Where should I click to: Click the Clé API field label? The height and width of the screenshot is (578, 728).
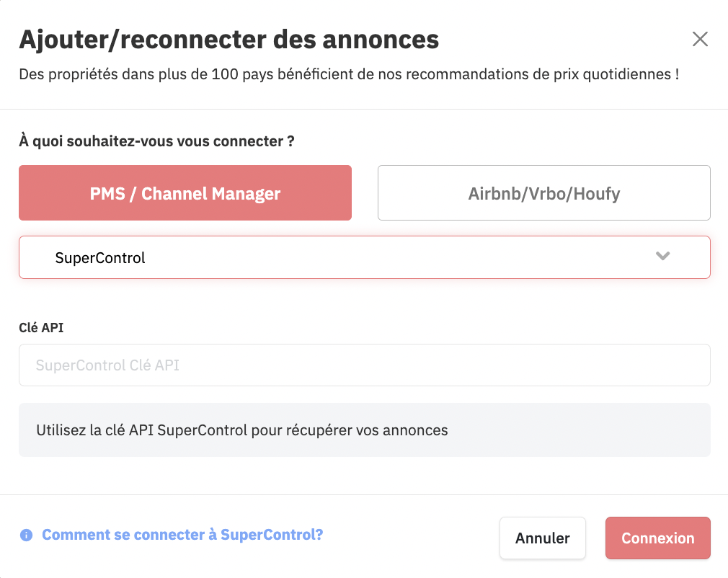41,327
